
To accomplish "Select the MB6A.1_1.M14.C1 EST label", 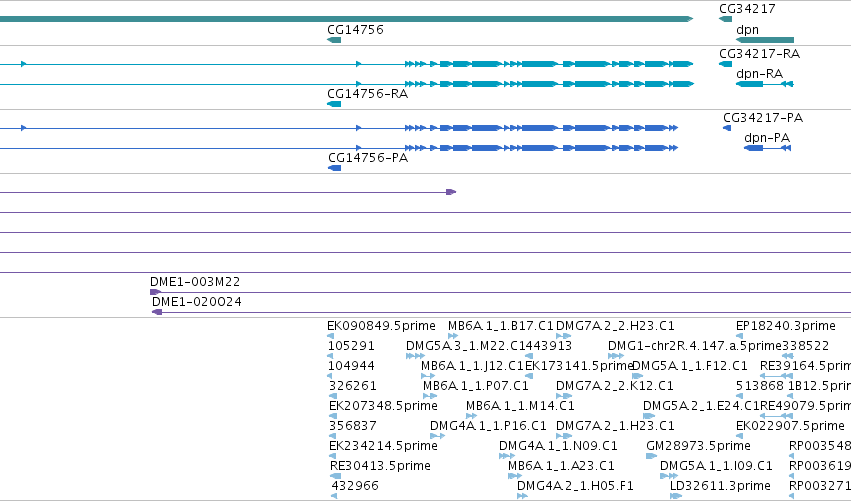I will [520, 406].
